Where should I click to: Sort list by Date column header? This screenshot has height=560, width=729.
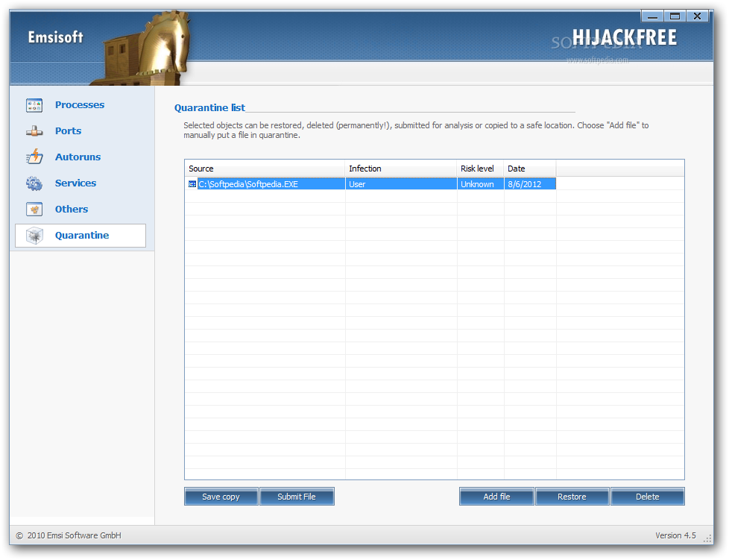530,169
